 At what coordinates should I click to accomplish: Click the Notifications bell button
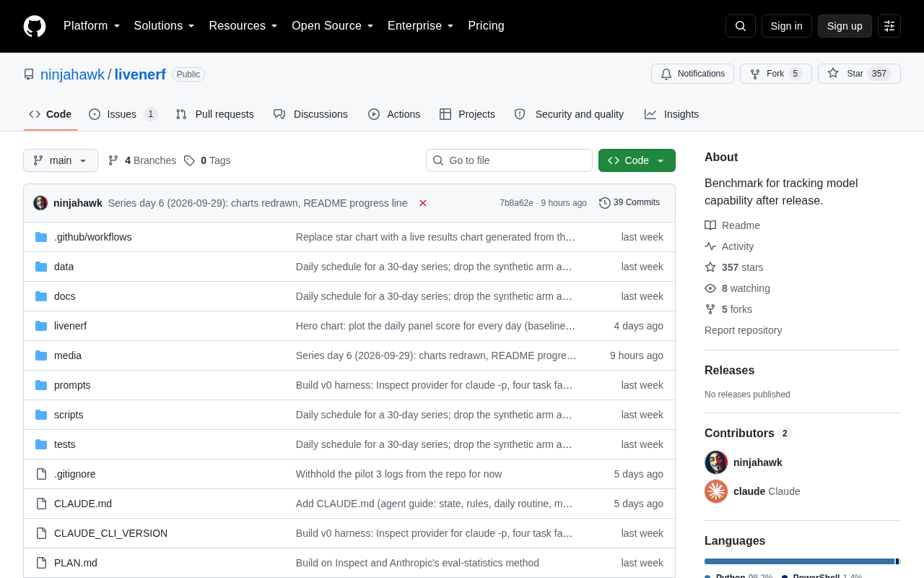click(x=692, y=74)
